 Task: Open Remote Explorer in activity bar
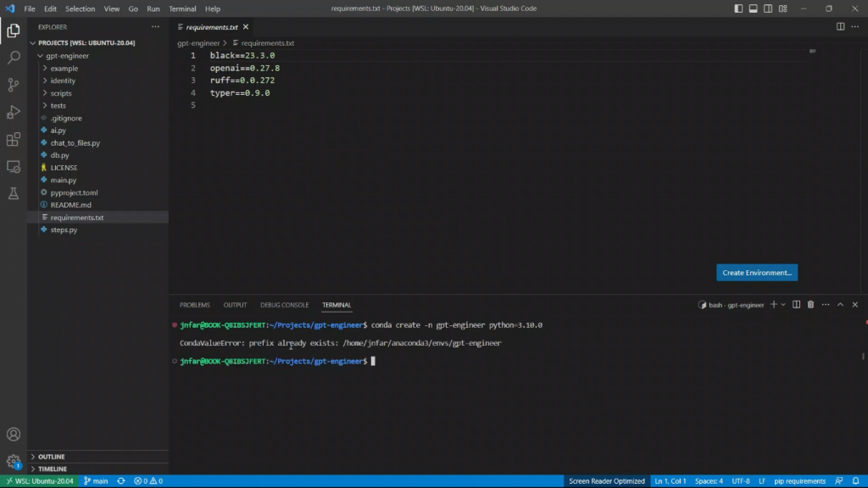coord(14,166)
